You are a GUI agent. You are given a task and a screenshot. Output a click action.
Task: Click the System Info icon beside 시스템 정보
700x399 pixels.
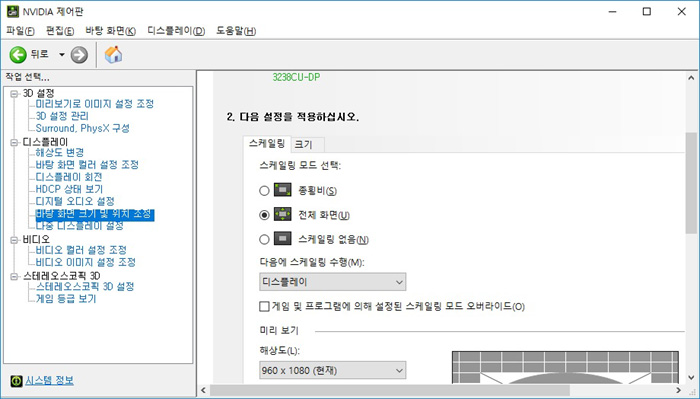(x=17, y=381)
